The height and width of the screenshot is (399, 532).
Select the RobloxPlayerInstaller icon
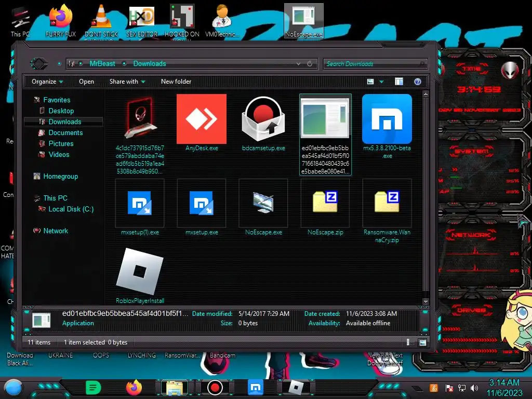[140, 271]
